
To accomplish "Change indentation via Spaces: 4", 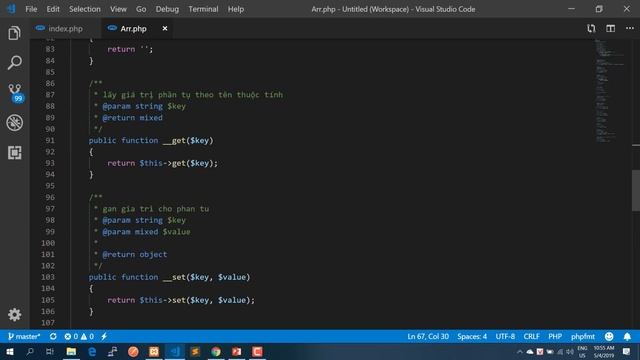I will pyautogui.click(x=472, y=336).
